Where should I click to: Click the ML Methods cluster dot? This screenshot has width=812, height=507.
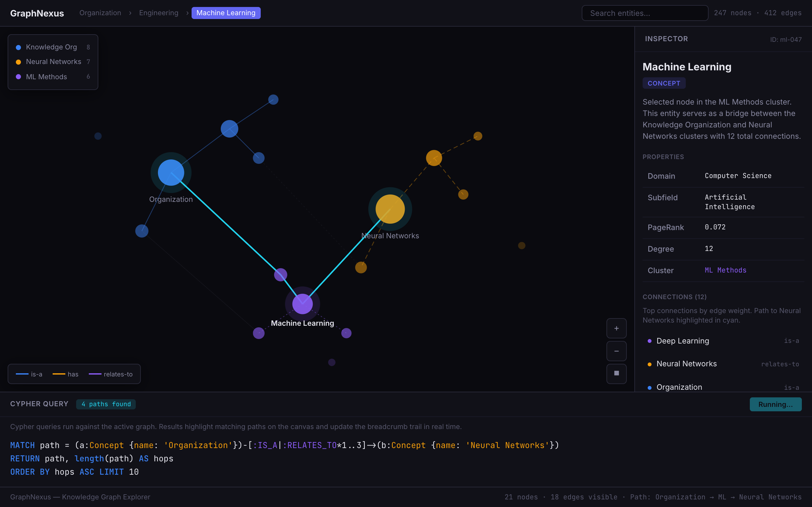pyautogui.click(x=18, y=76)
